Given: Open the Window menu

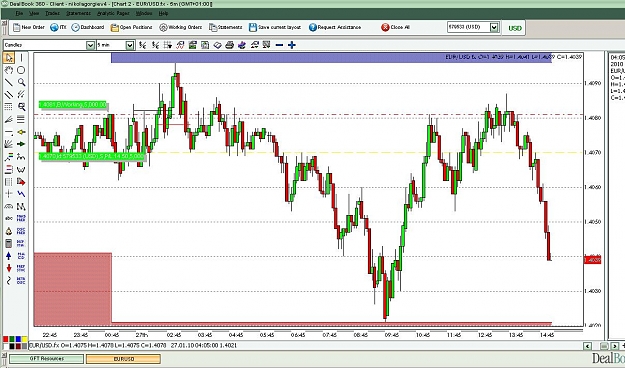Looking at the screenshot, I should 144,13.
